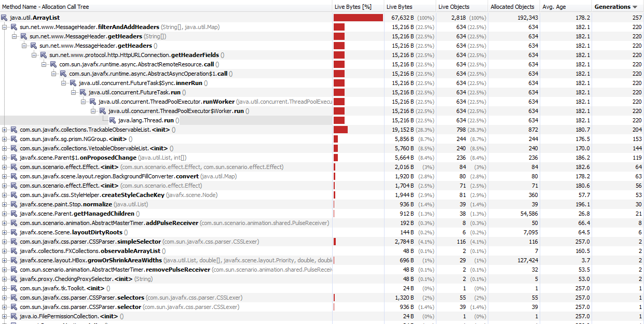Expand the Parent.getManagedChildren node

point(5,214)
